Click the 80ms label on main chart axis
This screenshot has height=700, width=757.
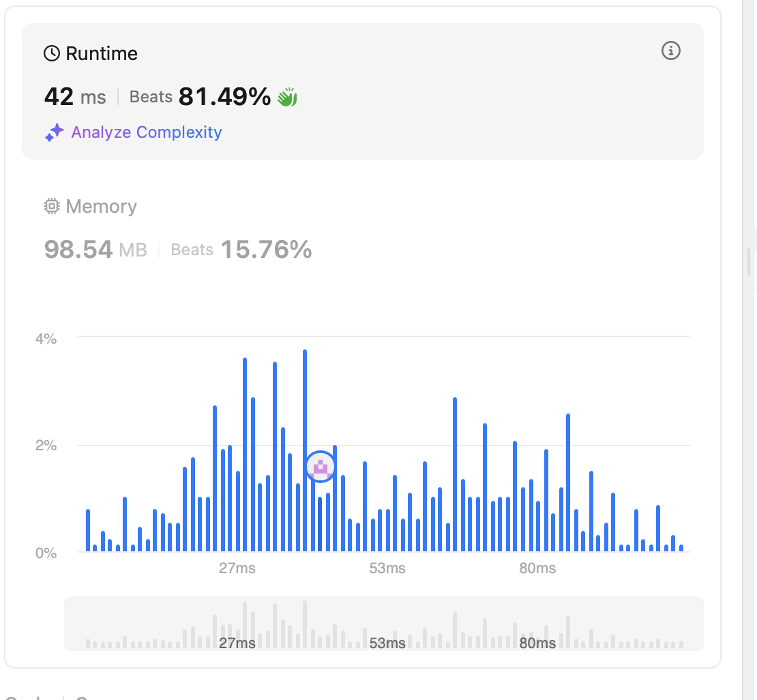point(537,568)
